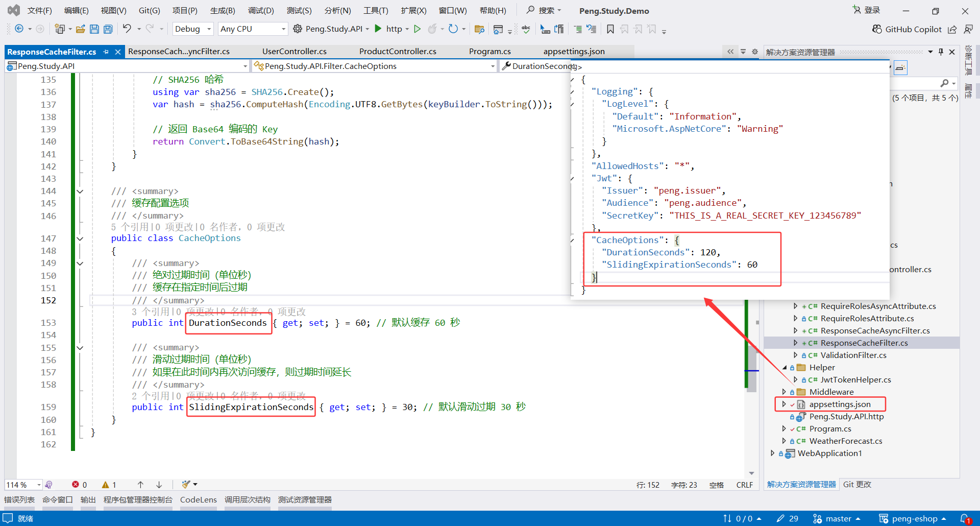Open GitHub Copilot
The height and width of the screenshot is (526, 980).
click(907, 29)
